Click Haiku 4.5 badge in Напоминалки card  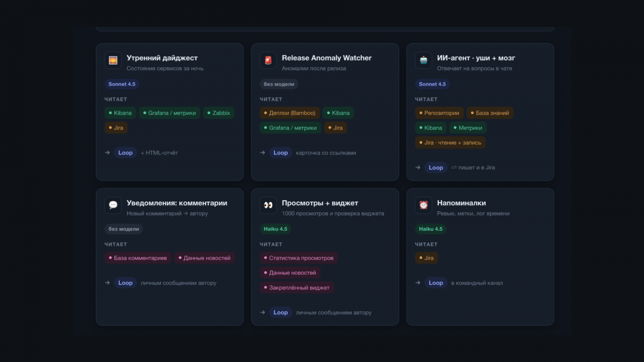431,229
